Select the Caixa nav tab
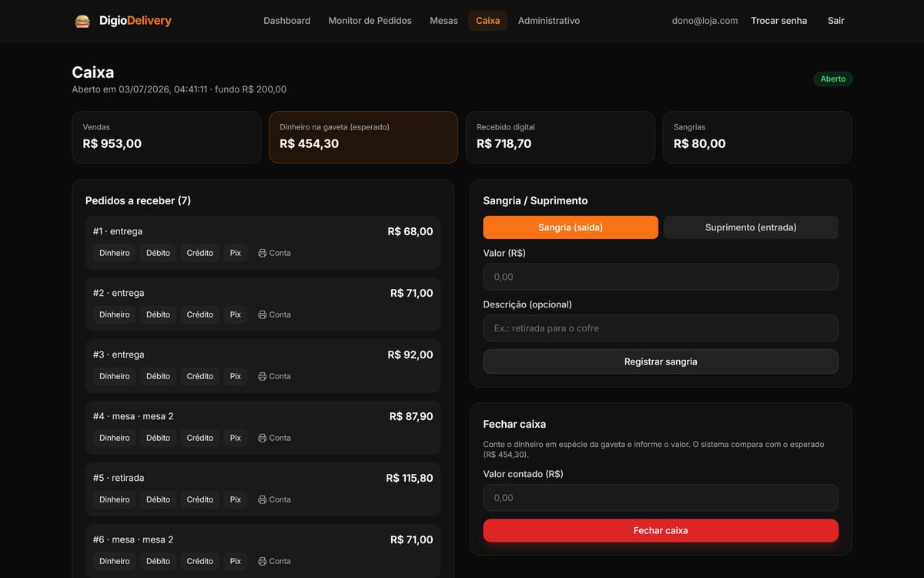Image resolution: width=924 pixels, height=578 pixels. tap(487, 21)
